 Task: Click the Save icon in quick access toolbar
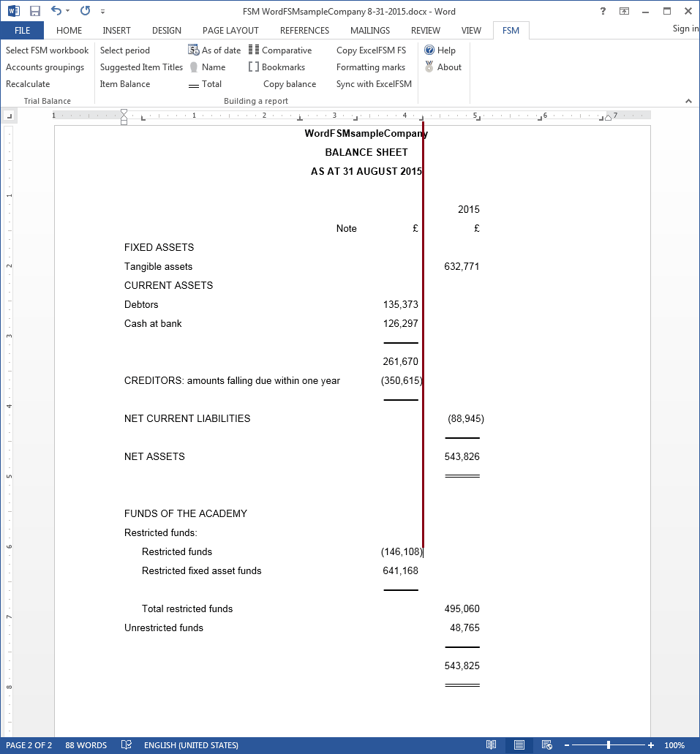[34, 11]
